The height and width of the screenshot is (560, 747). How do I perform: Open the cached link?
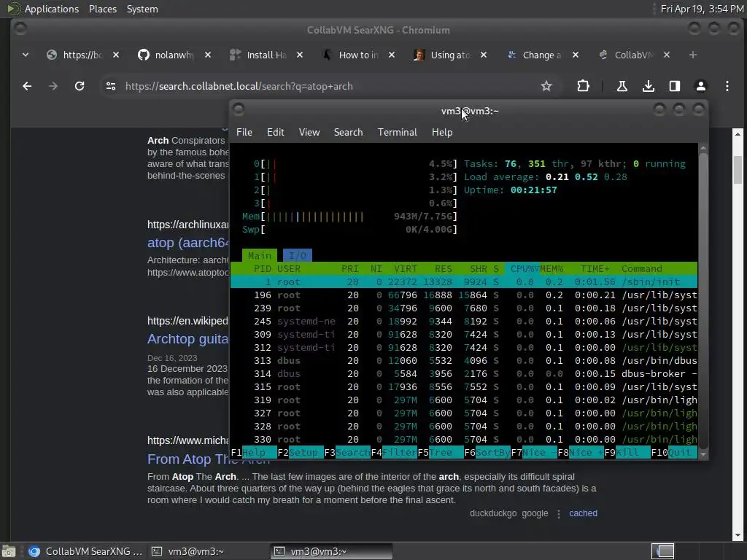[x=583, y=513]
